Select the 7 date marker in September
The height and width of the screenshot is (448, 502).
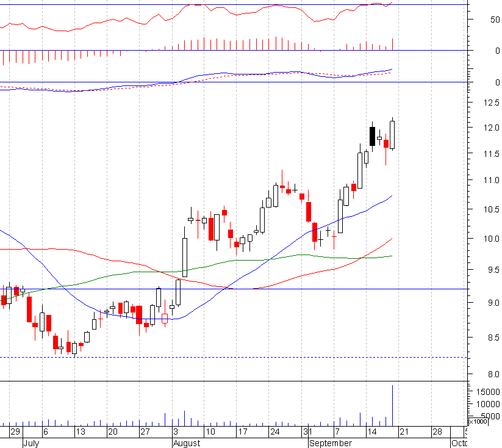click(x=337, y=432)
